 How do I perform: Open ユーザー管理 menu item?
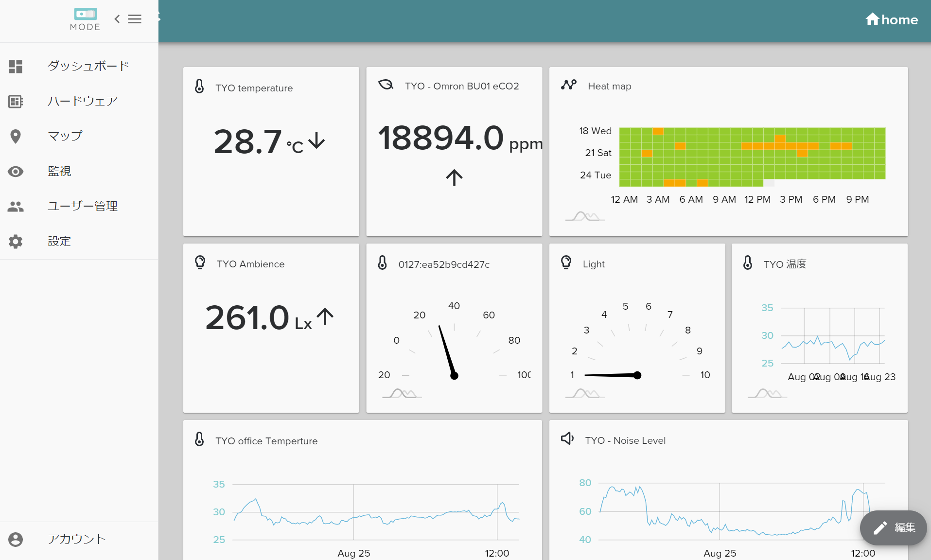(83, 206)
